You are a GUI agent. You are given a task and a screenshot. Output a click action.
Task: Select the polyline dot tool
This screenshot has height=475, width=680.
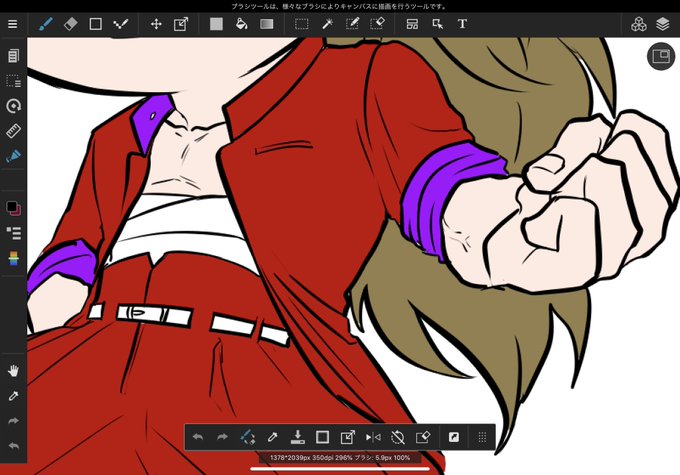pyautogui.click(x=120, y=24)
